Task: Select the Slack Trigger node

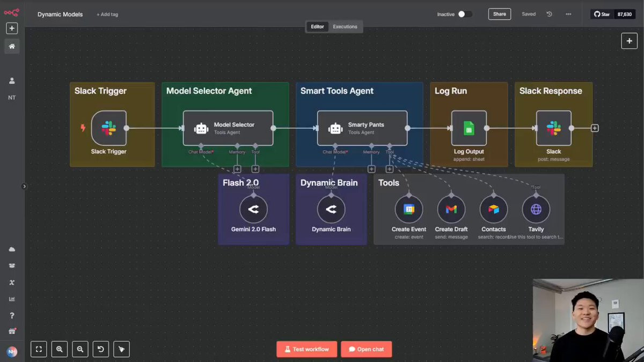Action: 109,128
